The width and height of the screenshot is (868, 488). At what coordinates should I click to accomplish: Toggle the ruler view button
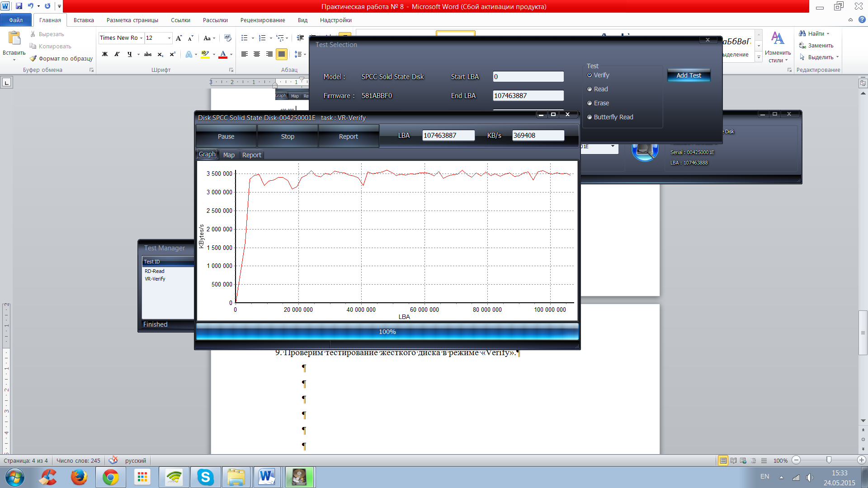pos(863,83)
